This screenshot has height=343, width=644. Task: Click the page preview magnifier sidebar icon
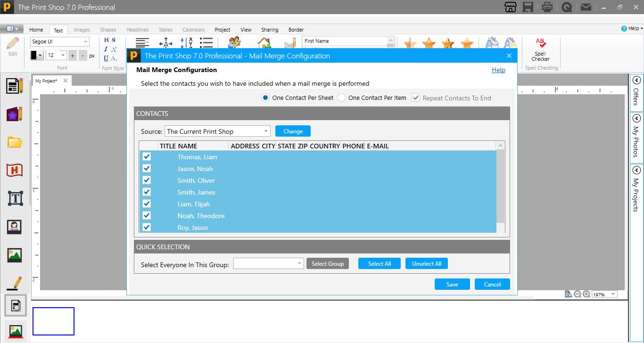[16, 305]
